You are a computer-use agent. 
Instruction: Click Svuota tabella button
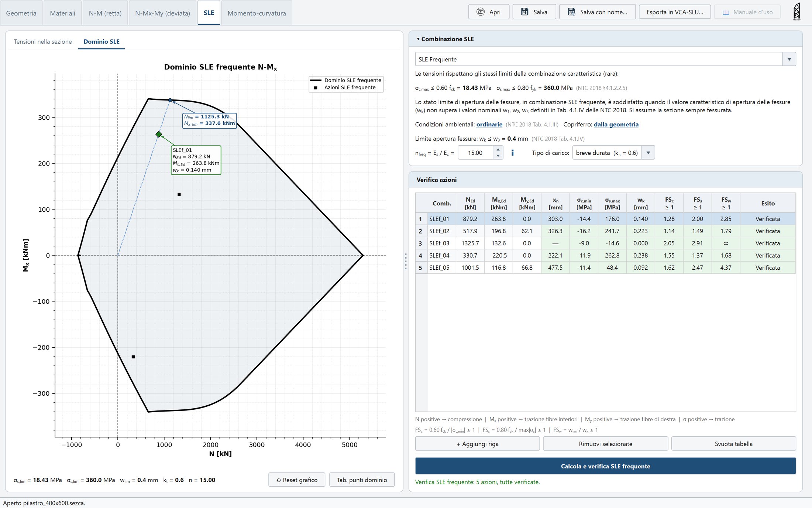pyautogui.click(x=733, y=444)
